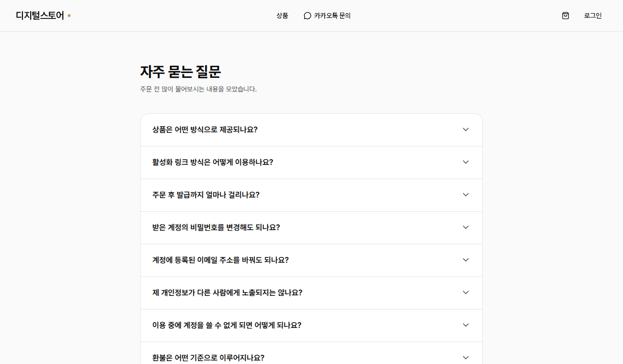Screen dimensions: 623x364
Task: Expand '받은 계정의 비밀번호를 변경해도 되나요?' question
Action: (311, 228)
